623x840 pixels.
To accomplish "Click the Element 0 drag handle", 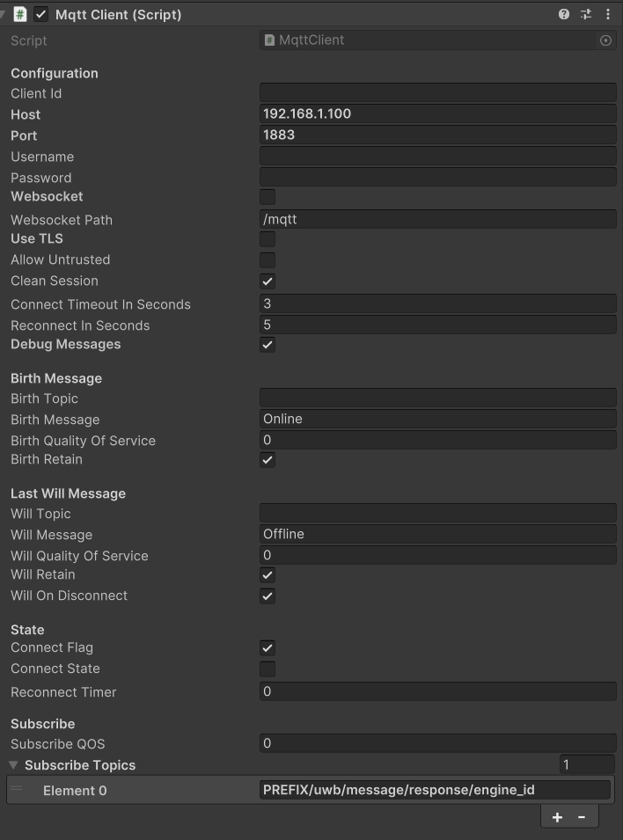I will coord(16,790).
